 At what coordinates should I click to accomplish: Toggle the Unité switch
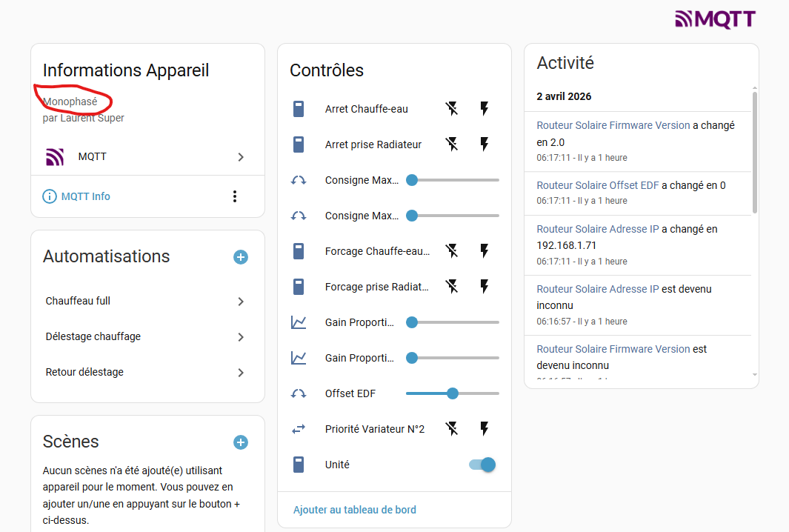[482, 465]
